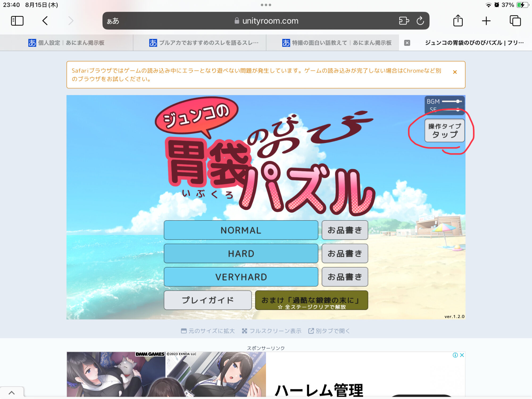
Task: Open the プレイガイド play guide
Action: coord(207,300)
